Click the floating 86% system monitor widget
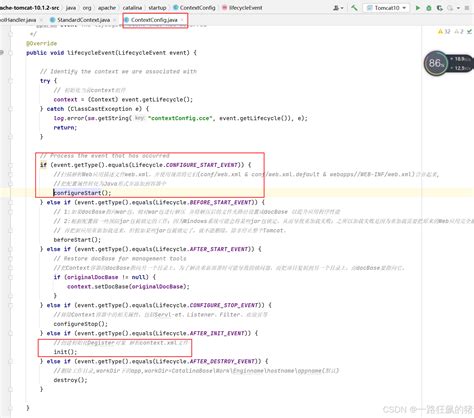Viewport: 474px width, 418px height. [x=448, y=63]
